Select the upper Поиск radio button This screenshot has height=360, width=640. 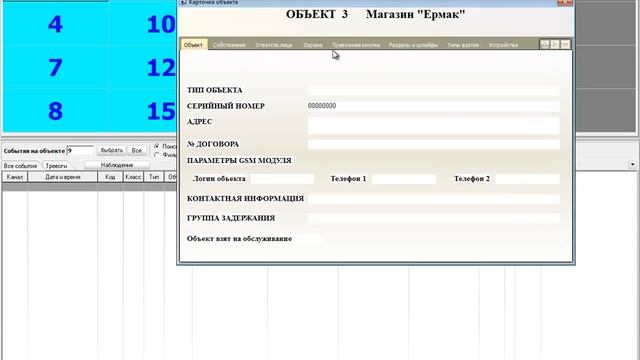[157, 146]
